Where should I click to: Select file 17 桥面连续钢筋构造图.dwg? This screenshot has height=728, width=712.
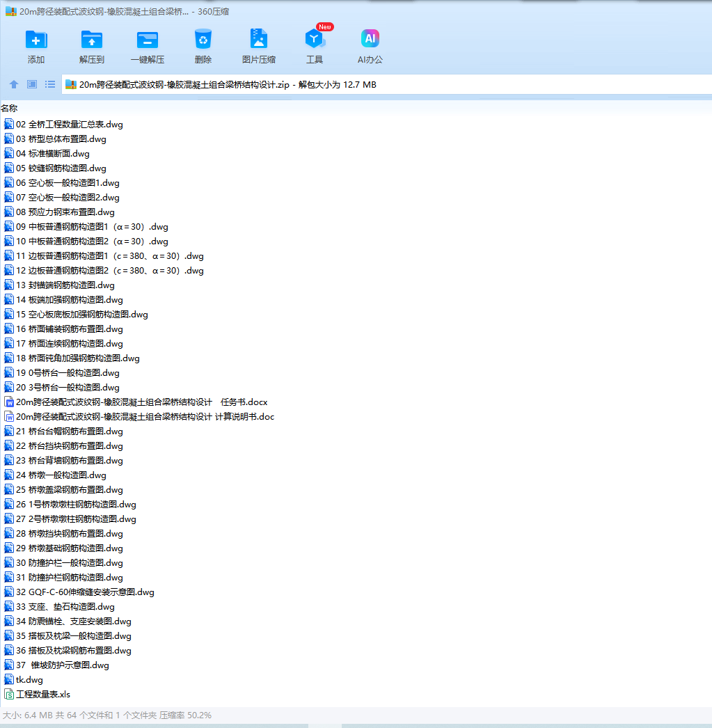point(63,344)
